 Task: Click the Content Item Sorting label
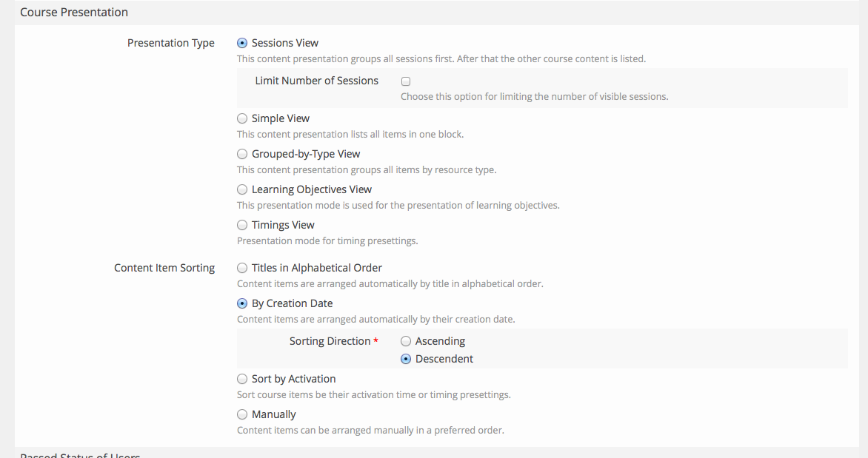164,268
